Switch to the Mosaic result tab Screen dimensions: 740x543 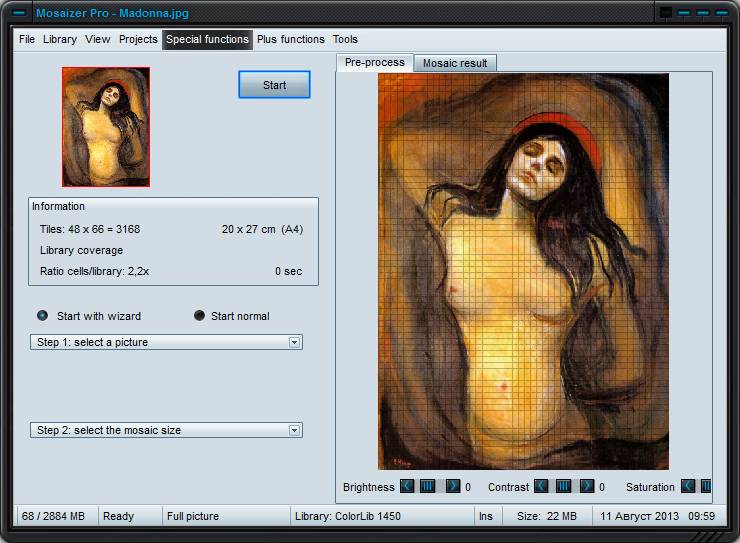click(x=455, y=63)
